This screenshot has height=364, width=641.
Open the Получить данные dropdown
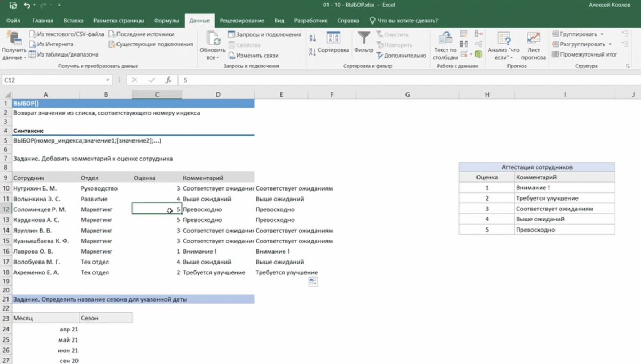coord(13,45)
